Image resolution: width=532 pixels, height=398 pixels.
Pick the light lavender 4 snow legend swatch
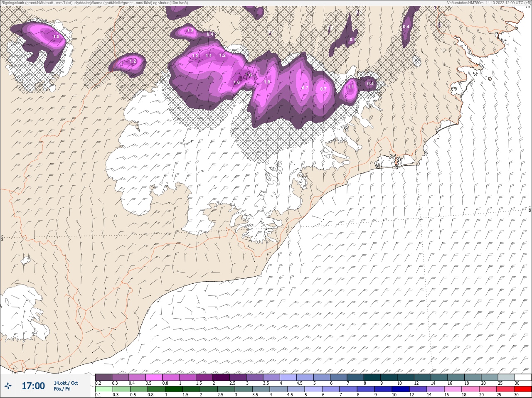pyautogui.click(x=288, y=377)
